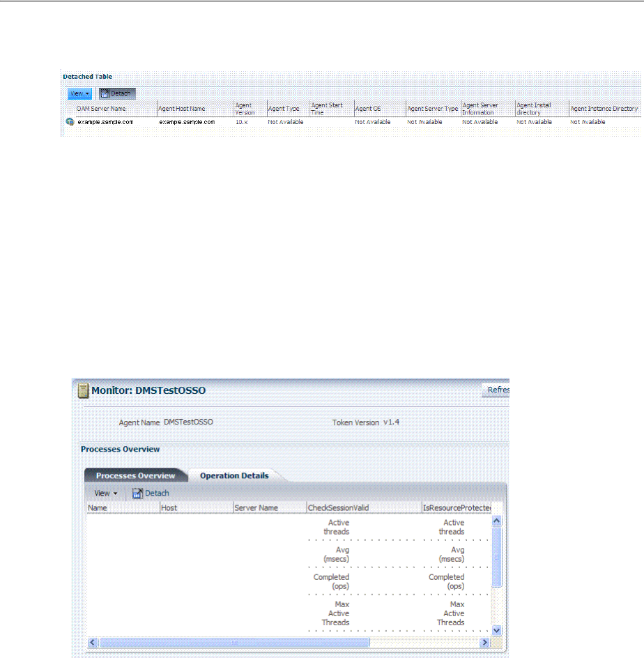Viewport: 644px width, 658px height.
Task: Click Not Available under Agent OS
Action: click(x=373, y=122)
